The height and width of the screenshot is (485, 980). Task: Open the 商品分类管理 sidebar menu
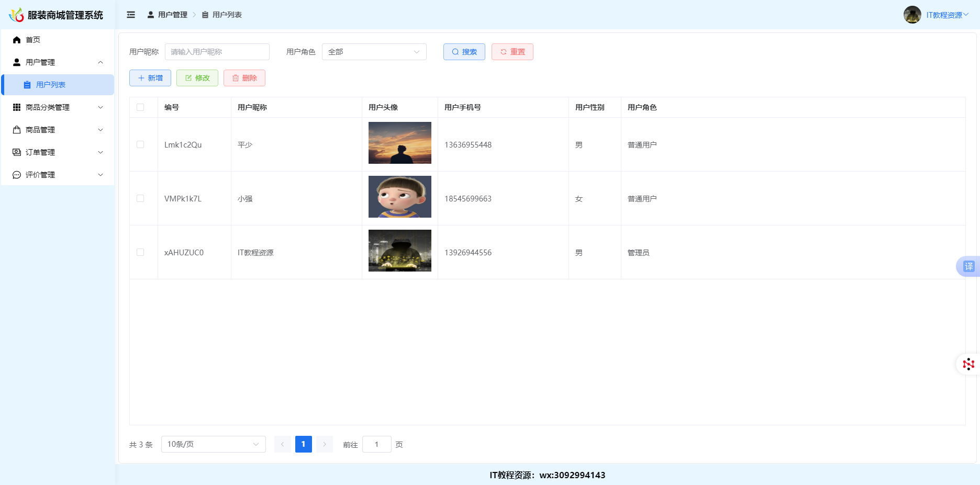click(x=58, y=107)
